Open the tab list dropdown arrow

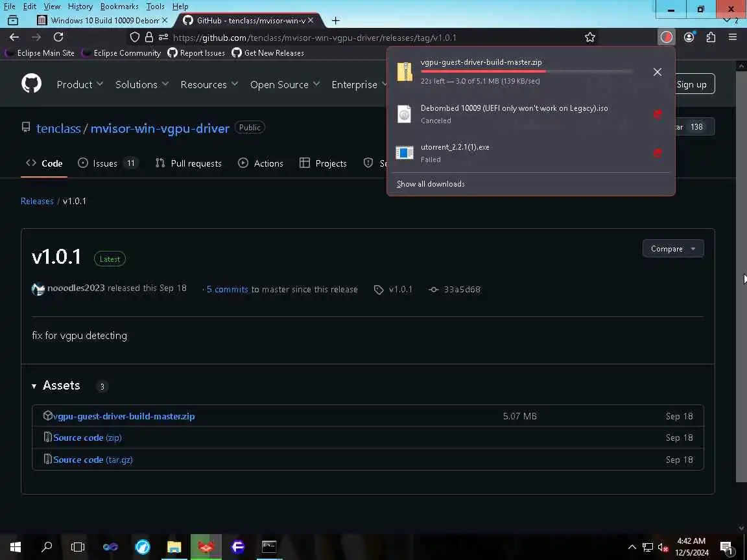(727, 20)
